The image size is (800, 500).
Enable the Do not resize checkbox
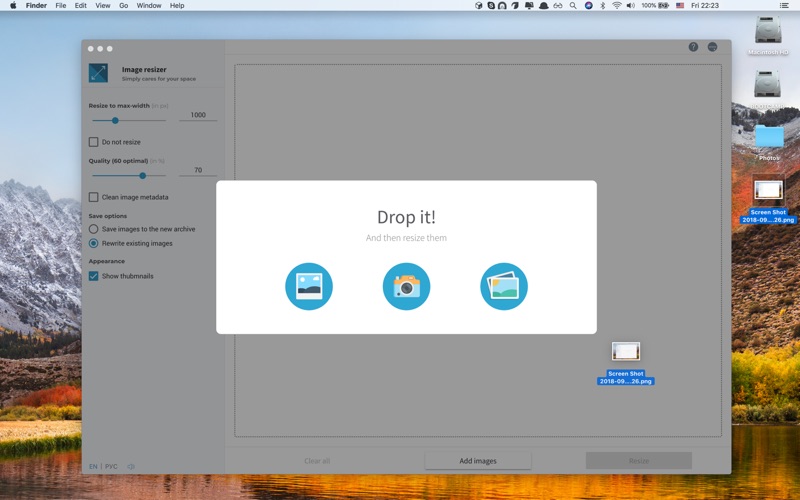point(93,142)
